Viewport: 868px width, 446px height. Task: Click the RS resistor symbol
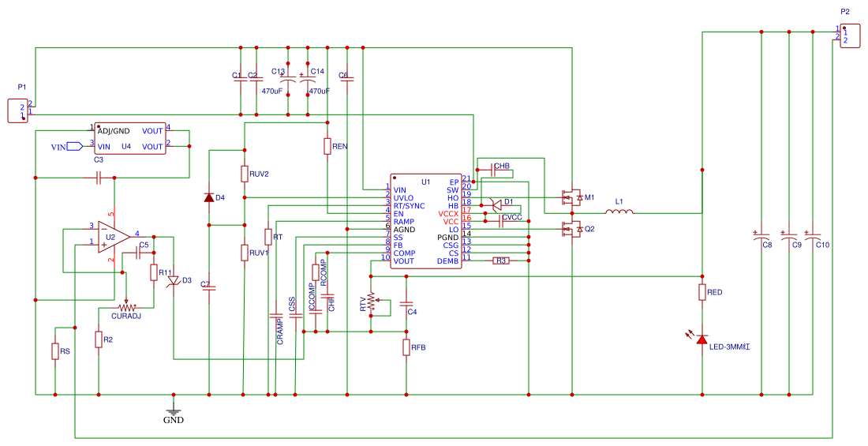55,351
